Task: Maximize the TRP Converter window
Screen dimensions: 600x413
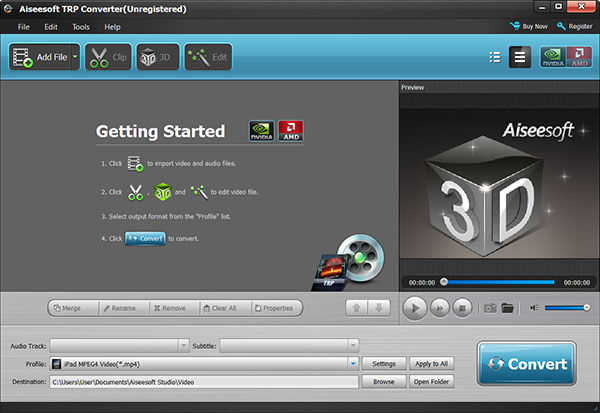Action: tap(558, 7)
